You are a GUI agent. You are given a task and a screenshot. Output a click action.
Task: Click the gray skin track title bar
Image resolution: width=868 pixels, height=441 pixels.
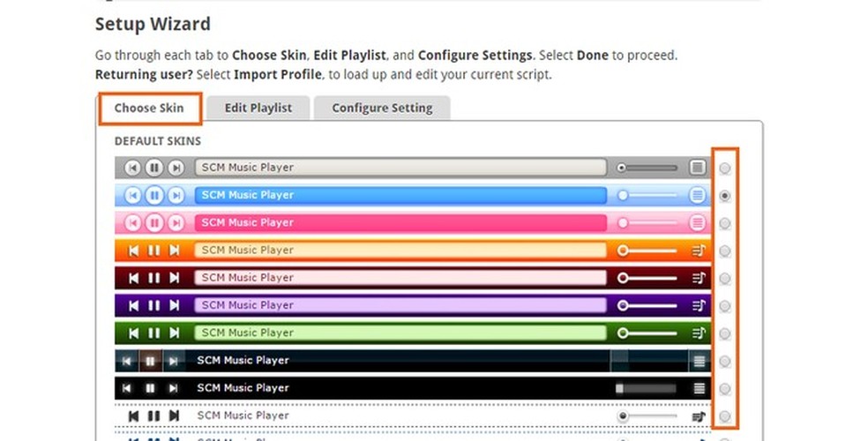point(400,167)
